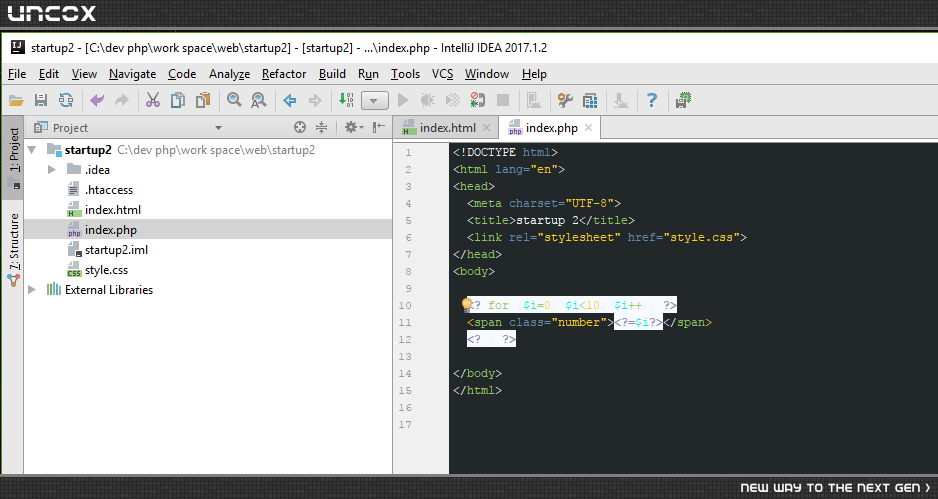Open the Help menu

pos(534,74)
